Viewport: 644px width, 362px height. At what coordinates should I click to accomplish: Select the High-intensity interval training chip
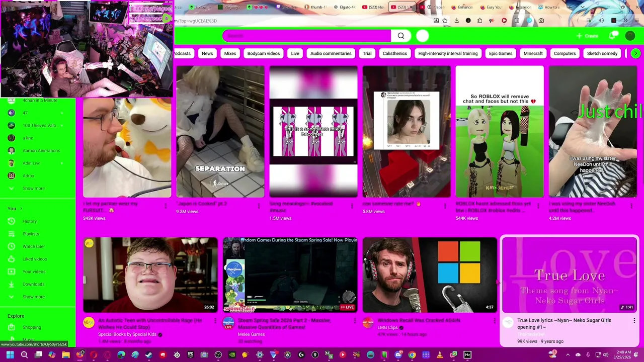coord(448,53)
